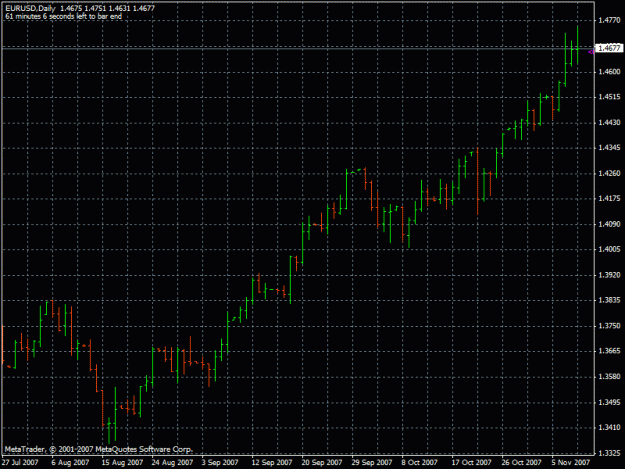
Task: Click the 1.3665 price axis label
Action: [x=610, y=351]
